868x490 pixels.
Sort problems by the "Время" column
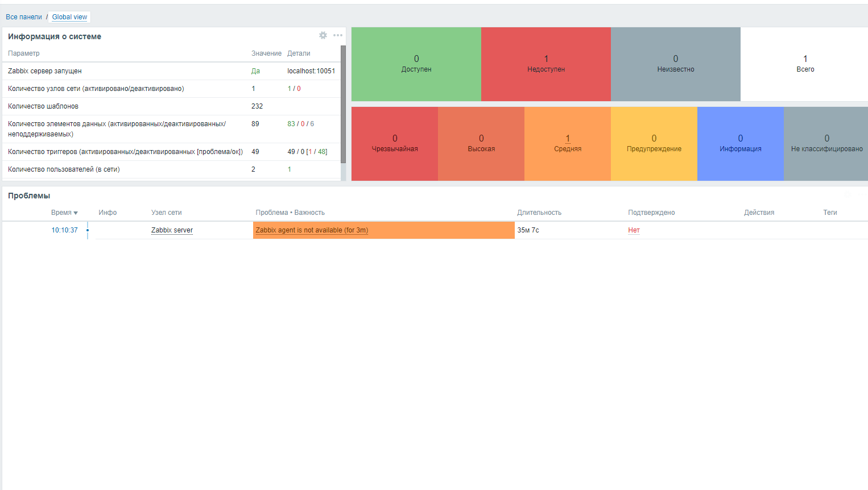64,213
